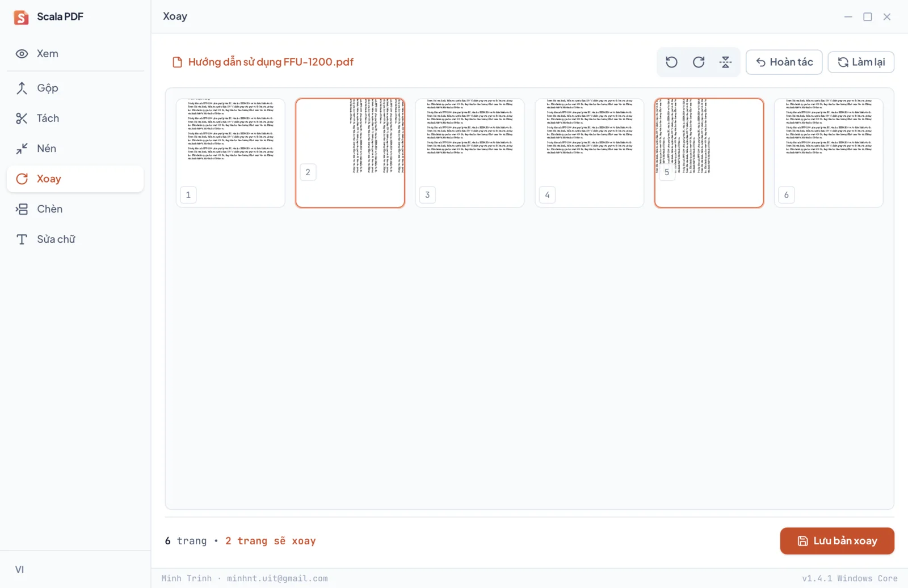This screenshot has width=908, height=588.
Task: Click the Làm lại redo button
Action: coord(861,62)
